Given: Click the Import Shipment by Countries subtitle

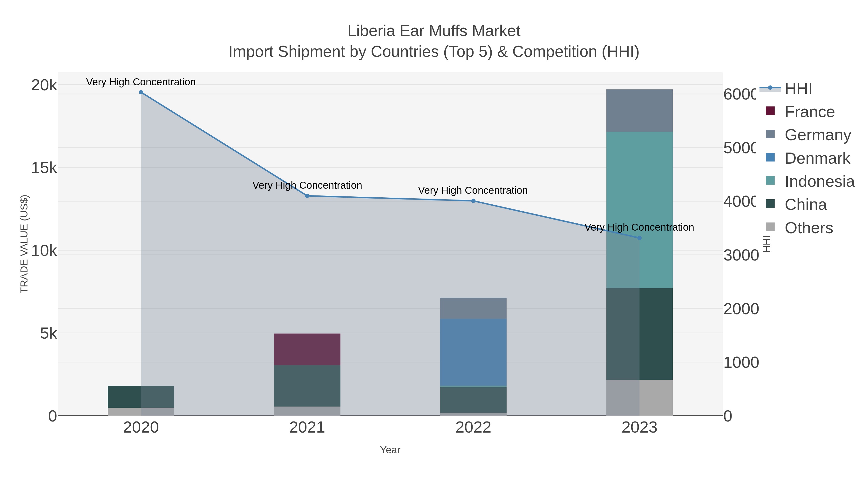Looking at the screenshot, I should coord(434,52).
